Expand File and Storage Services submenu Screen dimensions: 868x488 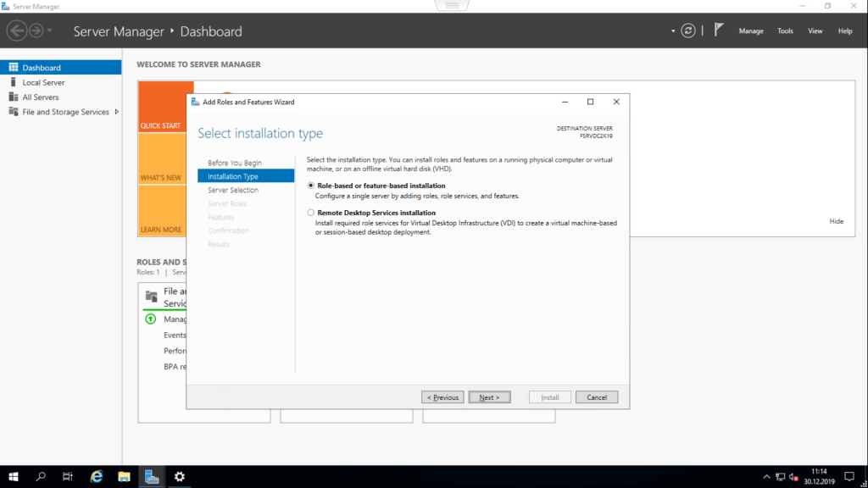pyautogui.click(x=117, y=112)
